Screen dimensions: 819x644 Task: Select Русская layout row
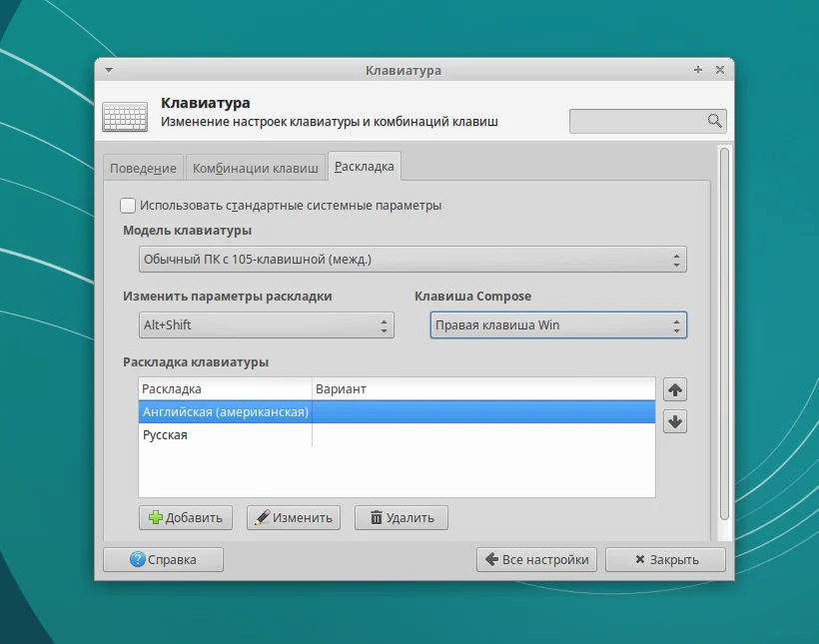[x=397, y=435]
